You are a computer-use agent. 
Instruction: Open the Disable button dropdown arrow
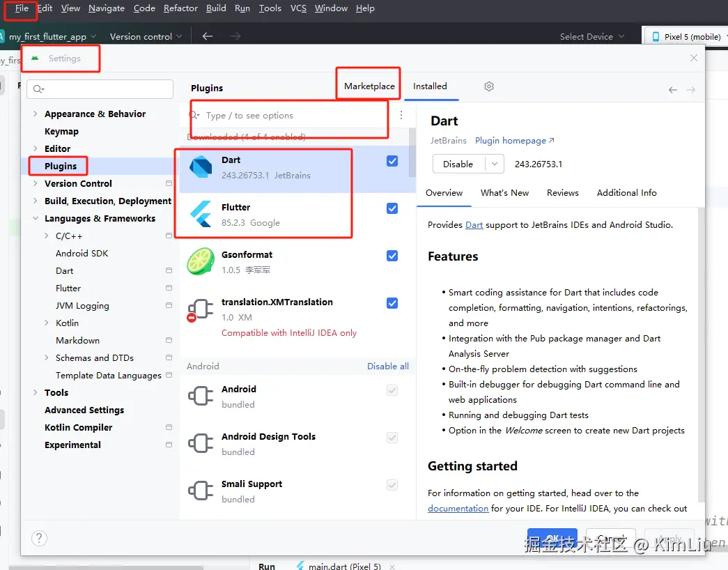point(495,164)
